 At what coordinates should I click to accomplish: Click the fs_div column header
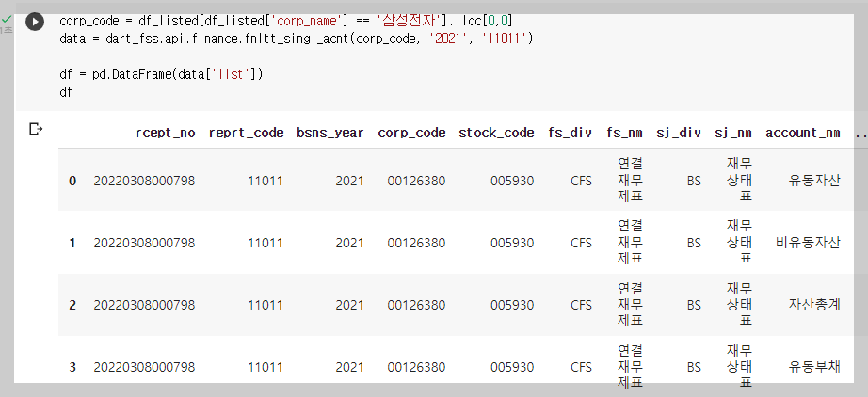click(571, 134)
